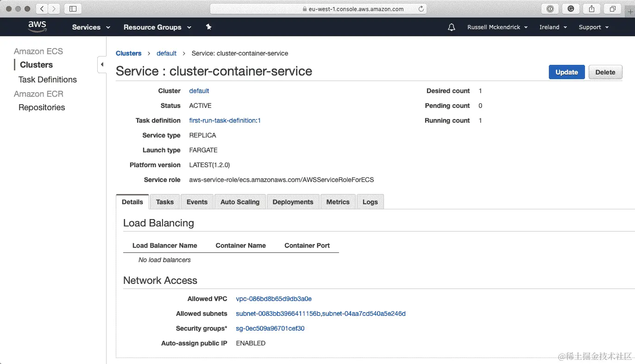Switch to Auto Scaling tab
The width and height of the screenshot is (635, 364).
tap(240, 202)
